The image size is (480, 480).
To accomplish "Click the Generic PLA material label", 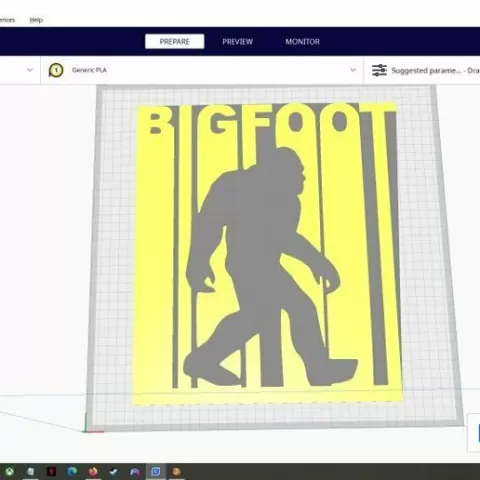I will coord(89,70).
